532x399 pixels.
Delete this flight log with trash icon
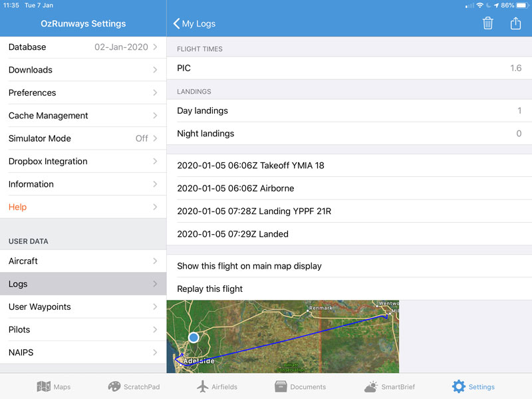click(487, 23)
